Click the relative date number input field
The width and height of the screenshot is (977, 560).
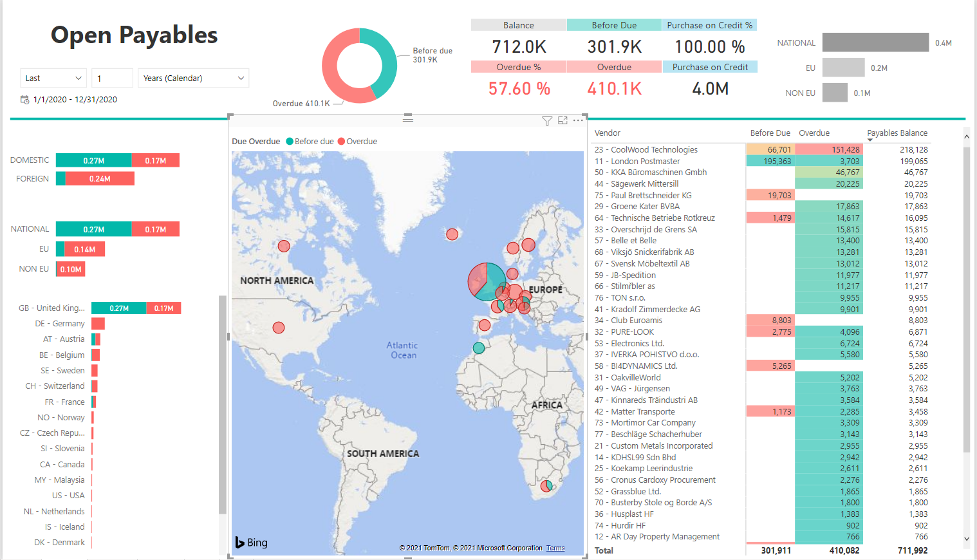(x=112, y=79)
